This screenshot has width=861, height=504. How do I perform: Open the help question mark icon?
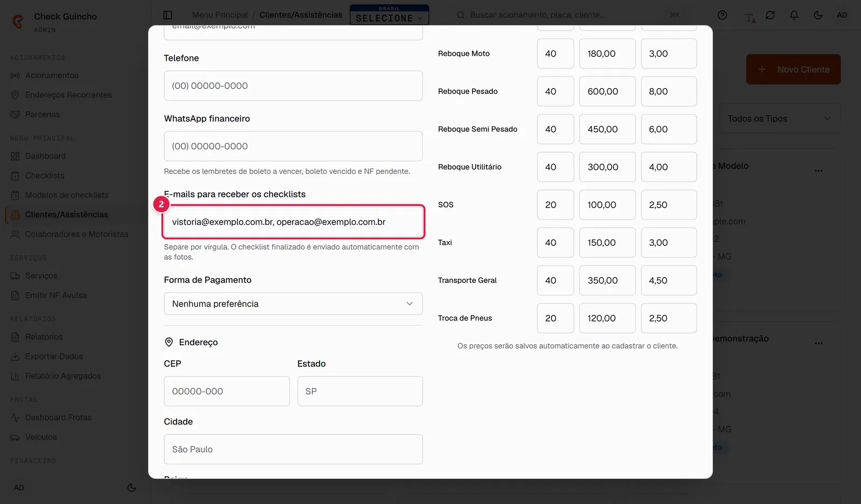point(722,15)
